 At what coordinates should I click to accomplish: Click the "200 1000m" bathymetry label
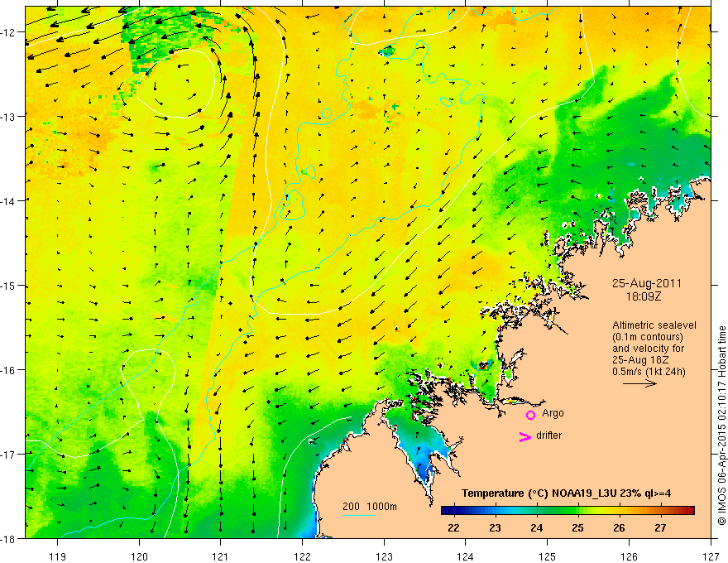coord(370,507)
